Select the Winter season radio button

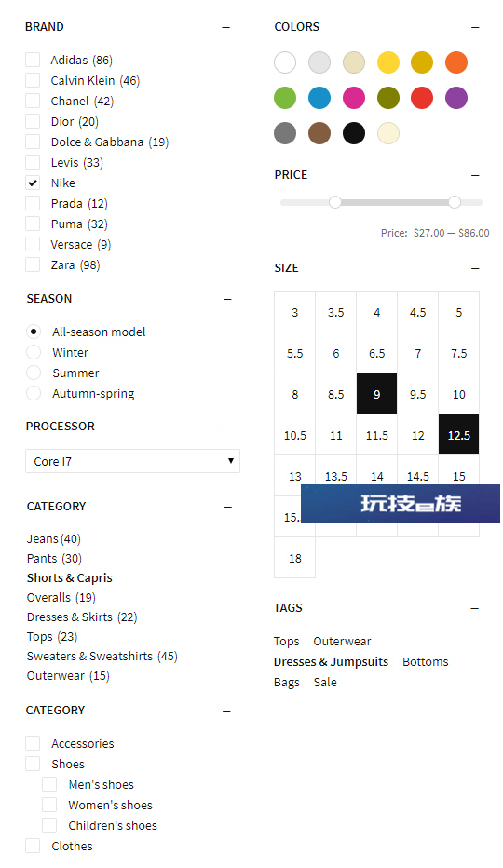[x=34, y=352]
